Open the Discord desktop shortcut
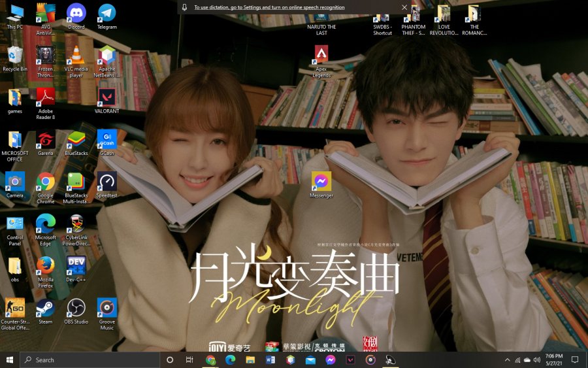588x368 pixels. [x=76, y=13]
